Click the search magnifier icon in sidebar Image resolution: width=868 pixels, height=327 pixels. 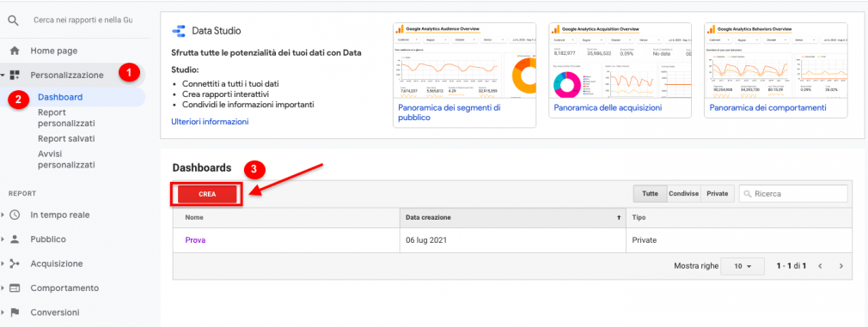tap(13, 21)
